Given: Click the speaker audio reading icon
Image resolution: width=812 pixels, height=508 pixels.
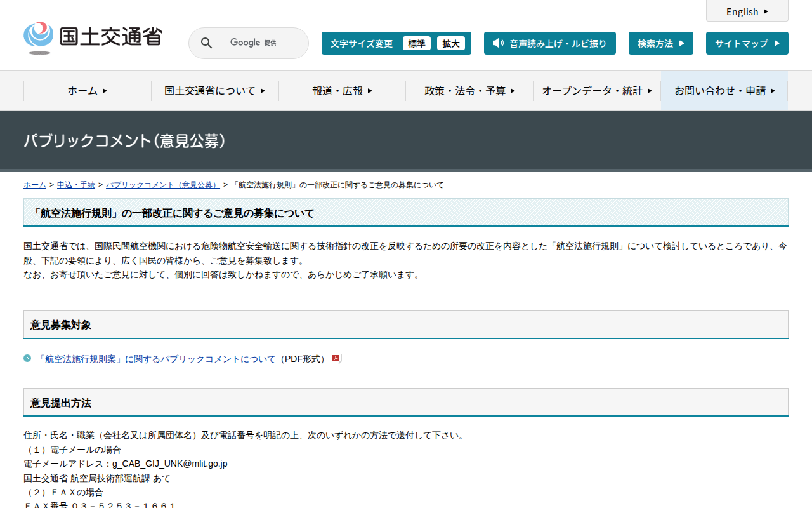Looking at the screenshot, I should tap(498, 43).
